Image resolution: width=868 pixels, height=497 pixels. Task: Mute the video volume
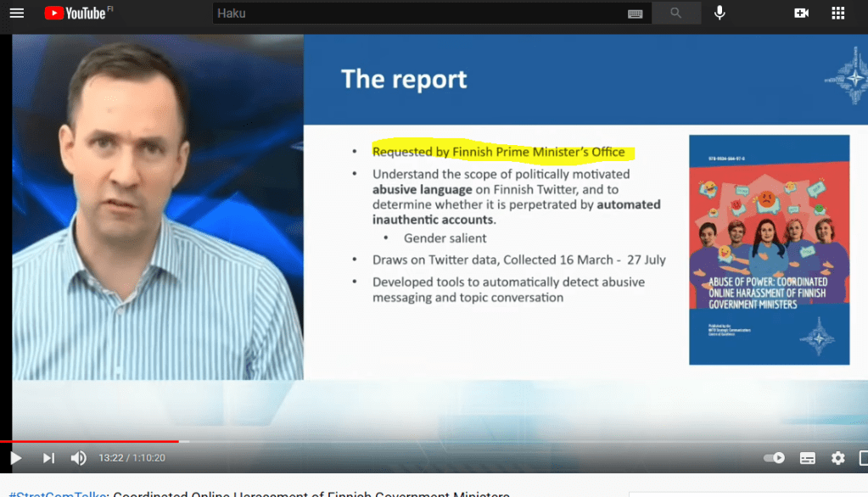[78, 458]
